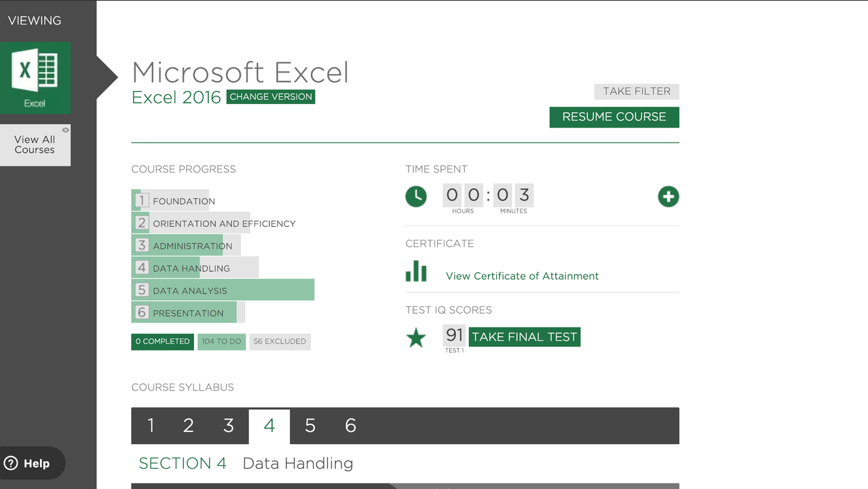Viewport: 868px width, 489px height.
Task: Click the Help question mark icon
Action: click(x=11, y=463)
